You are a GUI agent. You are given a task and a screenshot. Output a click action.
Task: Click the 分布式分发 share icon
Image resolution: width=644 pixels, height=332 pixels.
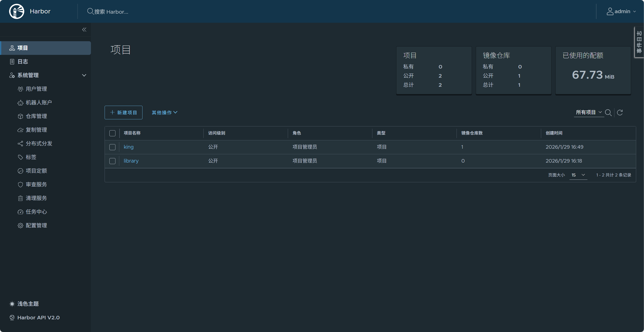[20, 144]
